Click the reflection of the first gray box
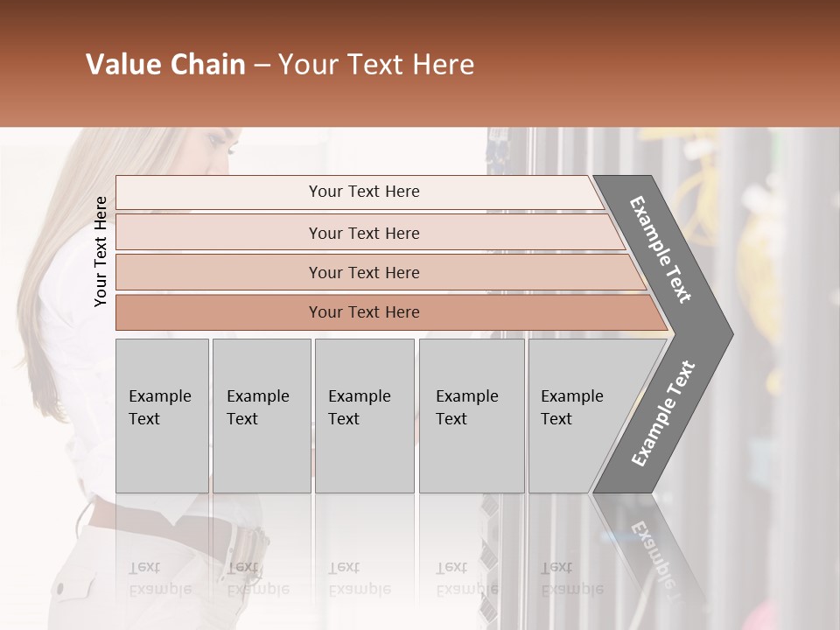Image resolution: width=840 pixels, height=630 pixels. coord(162,560)
